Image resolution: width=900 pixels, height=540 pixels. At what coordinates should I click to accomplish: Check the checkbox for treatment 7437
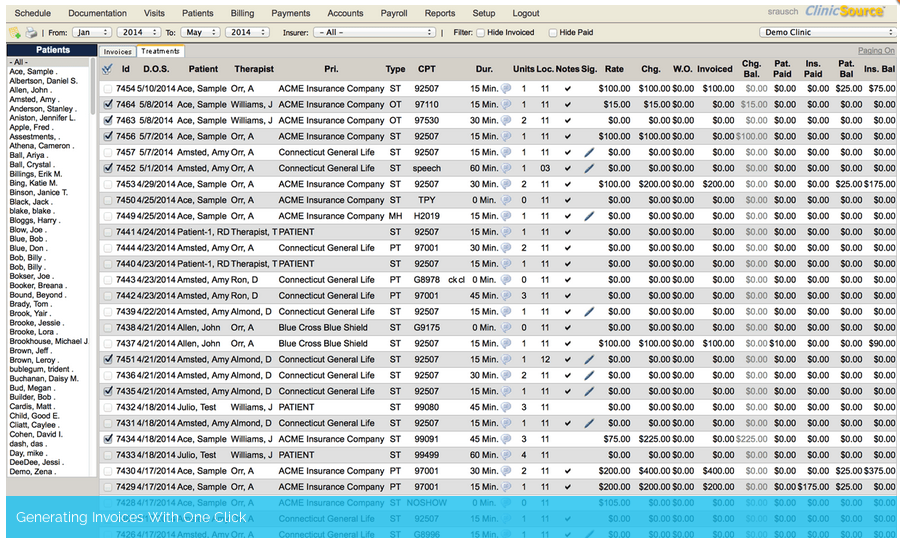click(x=107, y=344)
